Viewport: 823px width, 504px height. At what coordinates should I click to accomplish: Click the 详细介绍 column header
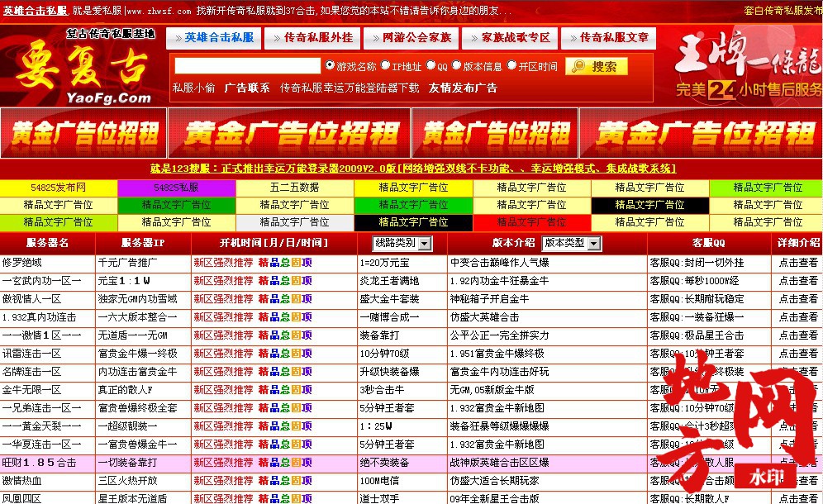click(798, 243)
